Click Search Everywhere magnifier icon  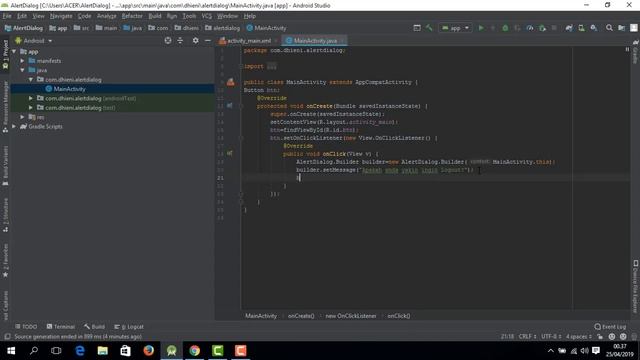609,28
